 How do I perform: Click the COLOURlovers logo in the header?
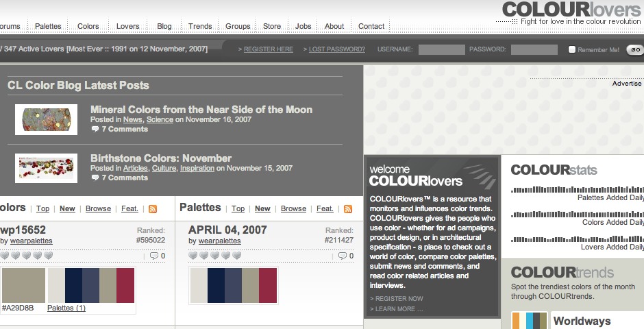point(571,10)
